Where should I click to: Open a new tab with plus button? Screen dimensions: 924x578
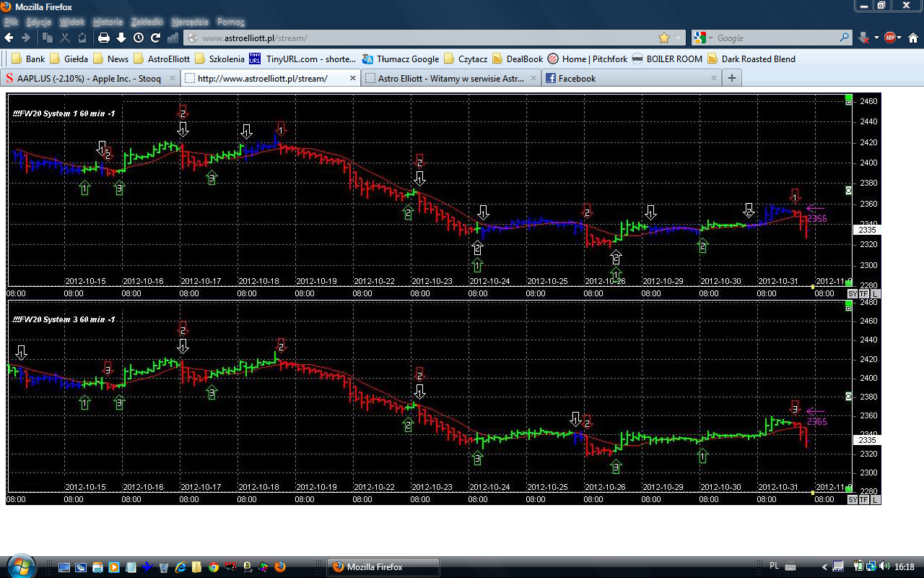(x=732, y=78)
